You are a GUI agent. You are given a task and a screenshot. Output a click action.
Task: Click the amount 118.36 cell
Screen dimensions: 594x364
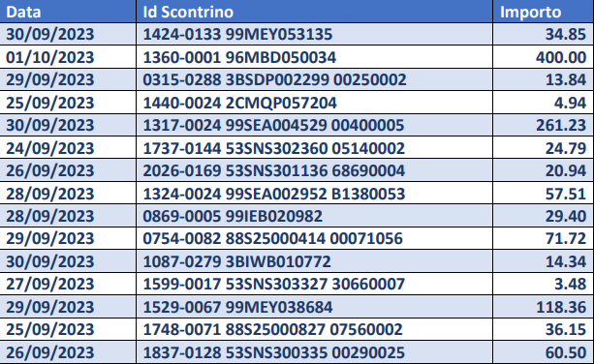544,307
